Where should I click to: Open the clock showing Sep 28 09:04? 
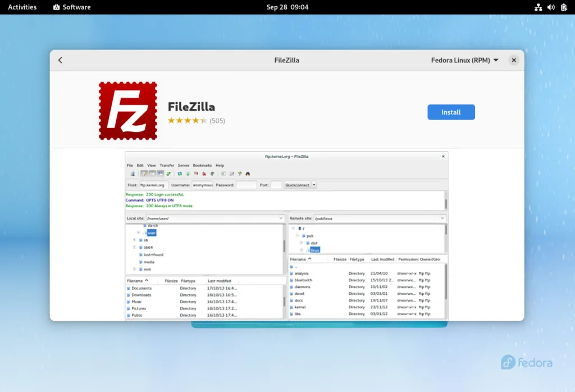click(x=287, y=7)
